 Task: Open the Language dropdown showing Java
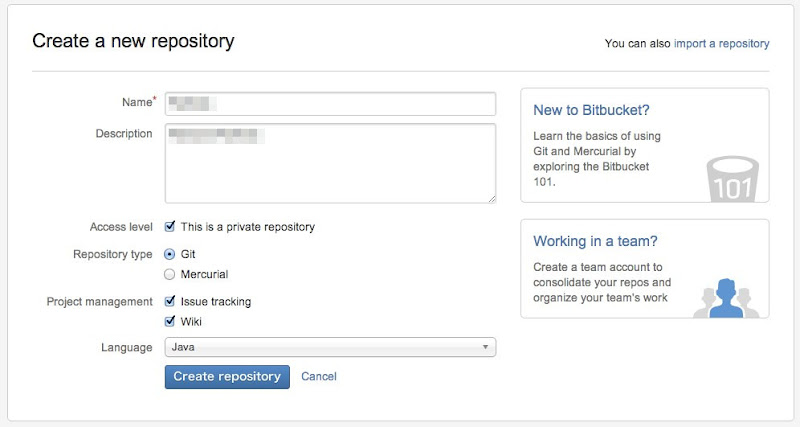tap(330, 347)
